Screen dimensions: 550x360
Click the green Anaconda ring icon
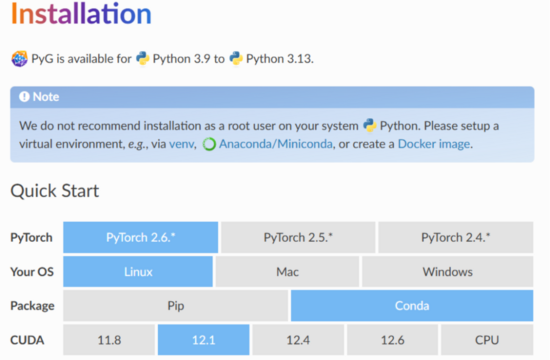tap(209, 144)
